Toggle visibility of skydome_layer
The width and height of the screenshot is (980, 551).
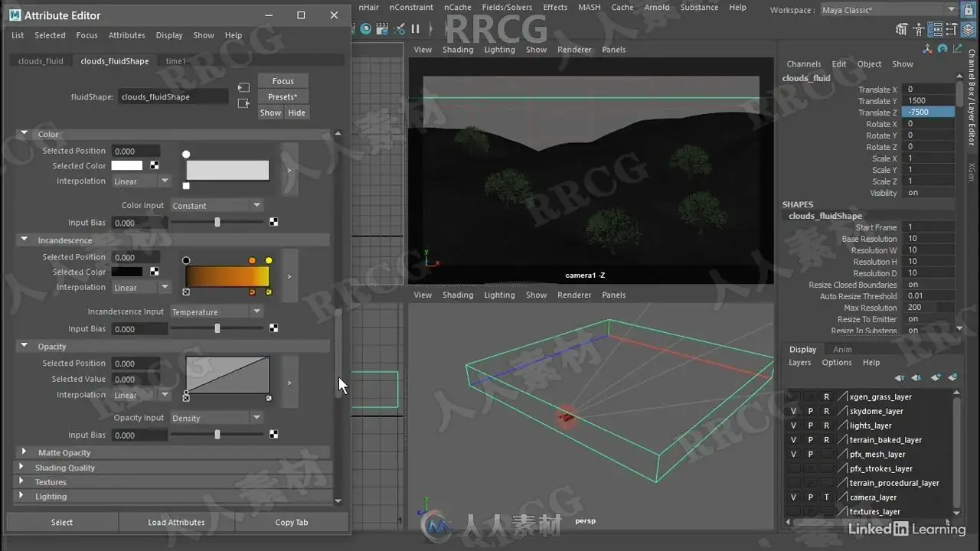pyautogui.click(x=794, y=412)
